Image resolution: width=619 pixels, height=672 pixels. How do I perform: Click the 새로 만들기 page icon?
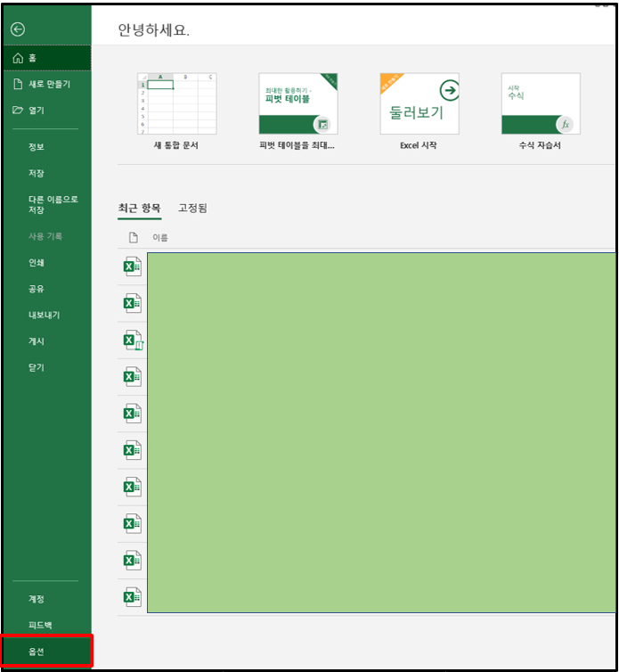click(x=18, y=84)
